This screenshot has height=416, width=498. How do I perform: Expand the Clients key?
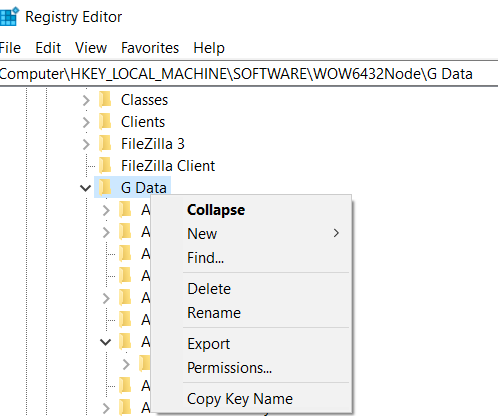click(86, 122)
